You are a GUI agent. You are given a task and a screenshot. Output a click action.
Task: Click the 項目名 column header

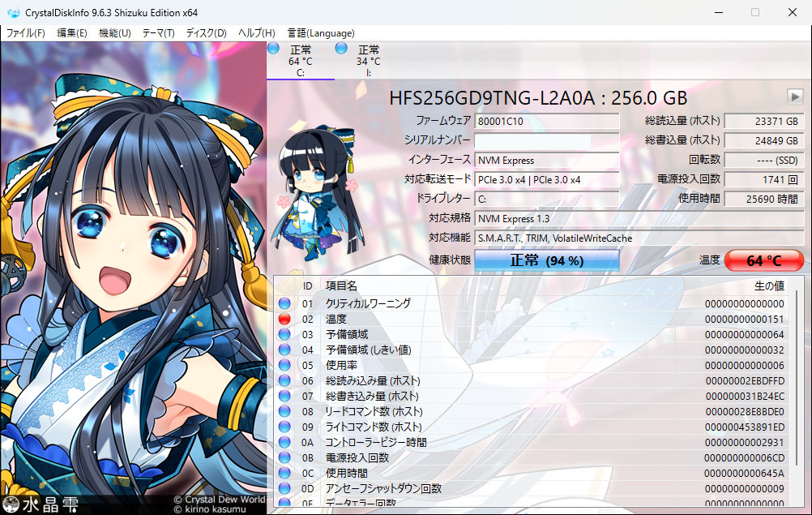341,286
